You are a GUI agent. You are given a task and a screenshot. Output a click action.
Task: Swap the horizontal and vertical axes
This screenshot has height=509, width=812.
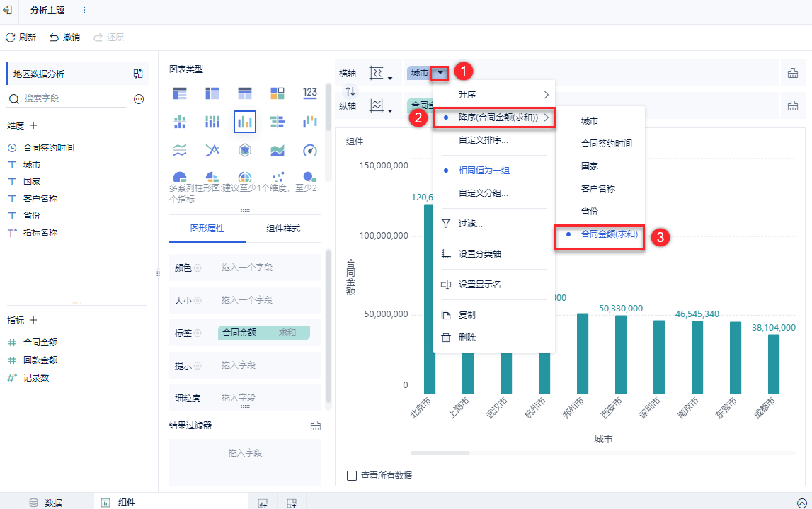[x=350, y=91]
